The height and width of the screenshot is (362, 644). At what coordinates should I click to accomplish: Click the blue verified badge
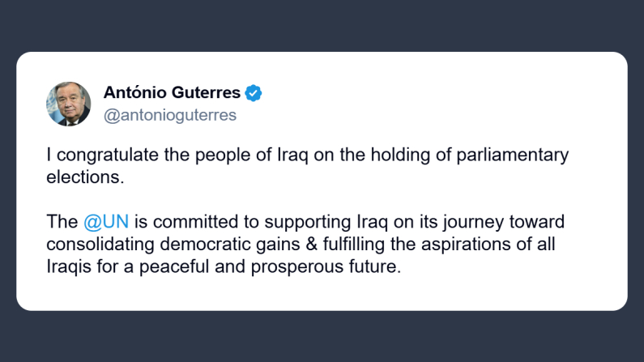click(254, 93)
